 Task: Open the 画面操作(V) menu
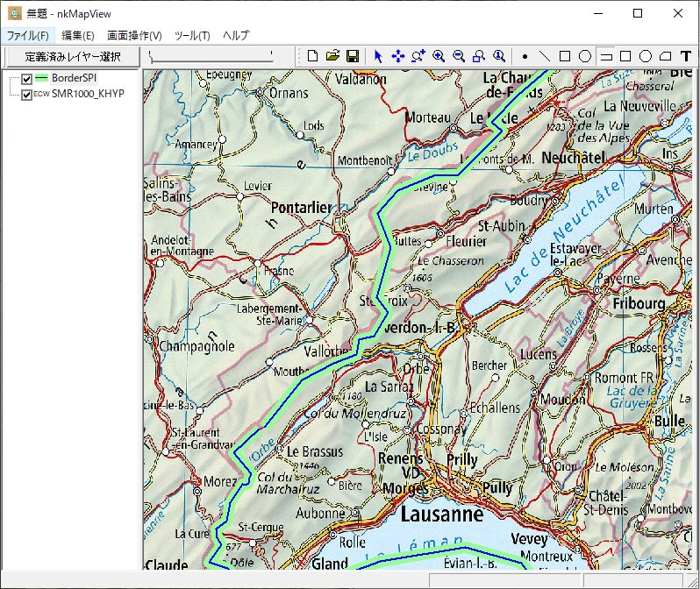click(134, 36)
